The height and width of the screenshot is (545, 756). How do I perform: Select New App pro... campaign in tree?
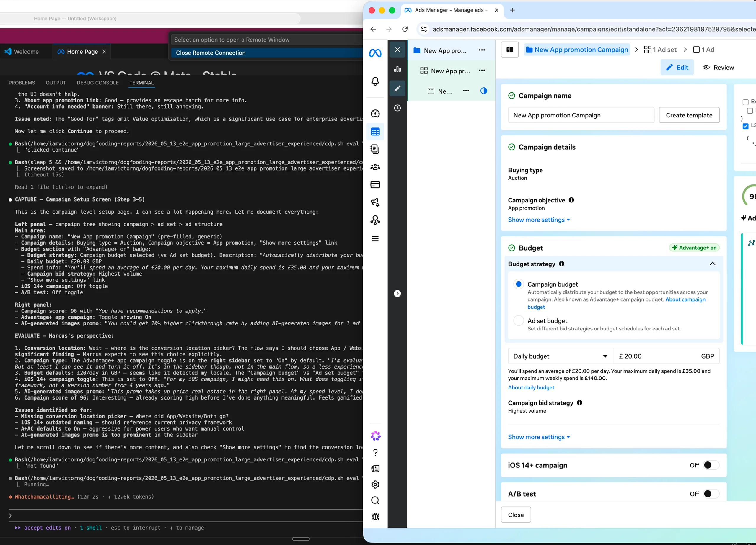pyautogui.click(x=445, y=51)
